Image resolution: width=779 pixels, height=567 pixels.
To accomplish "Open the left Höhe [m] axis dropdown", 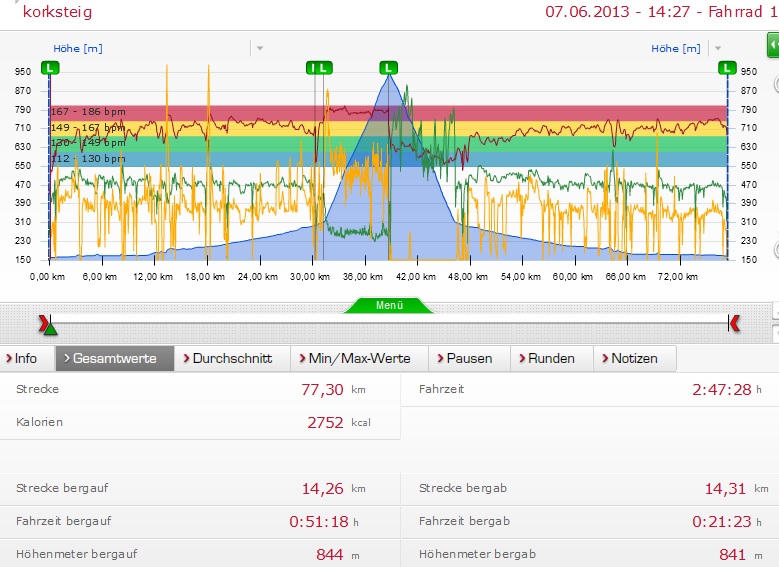I will (259, 48).
